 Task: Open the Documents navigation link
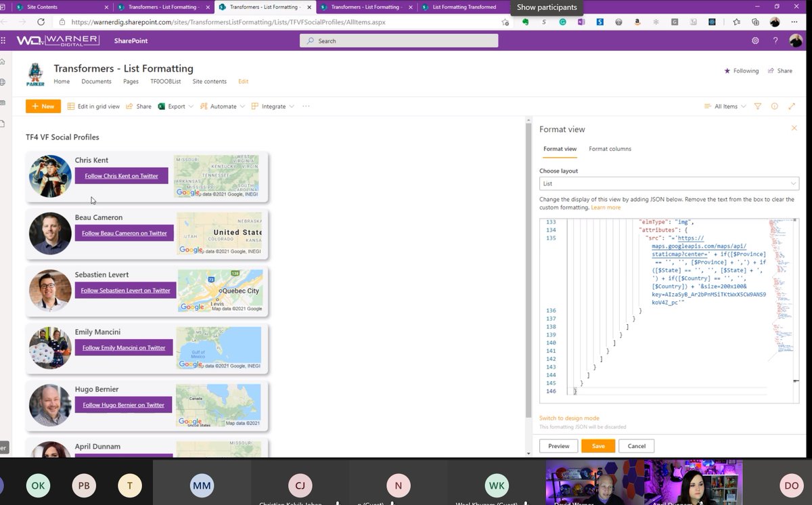pyautogui.click(x=96, y=81)
